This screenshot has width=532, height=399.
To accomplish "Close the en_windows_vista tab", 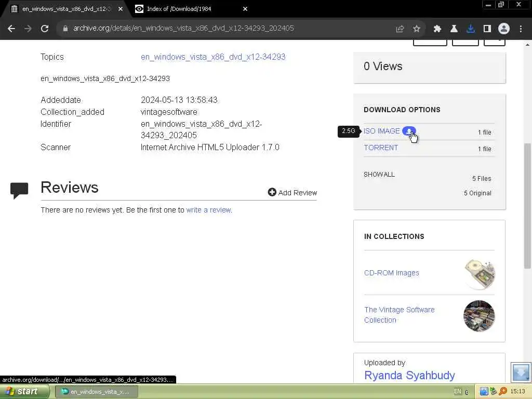I will point(121,9).
